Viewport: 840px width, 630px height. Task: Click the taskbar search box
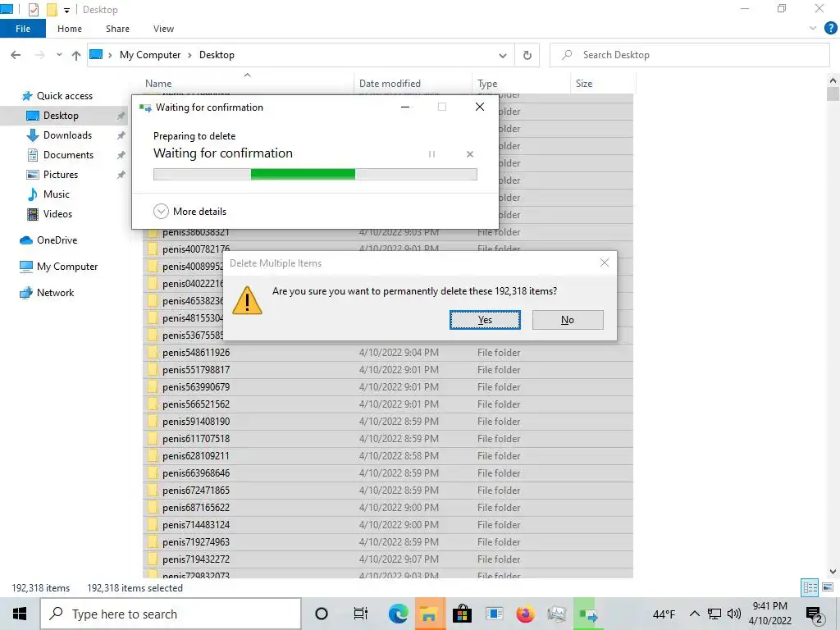coord(171,614)
